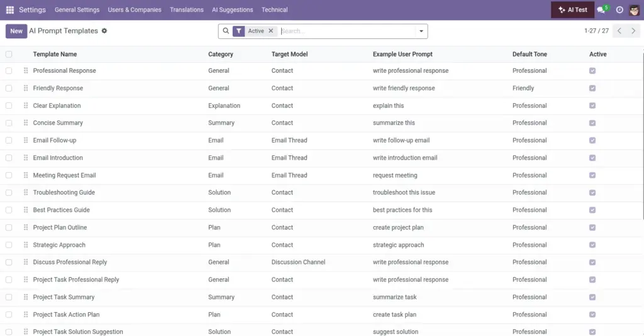Image resolution: width=644 pixels, height=336 pixels.
Task: Grab the drag handle for Project Task Summary
Action: pyautogui.click(x=26, y=297)
